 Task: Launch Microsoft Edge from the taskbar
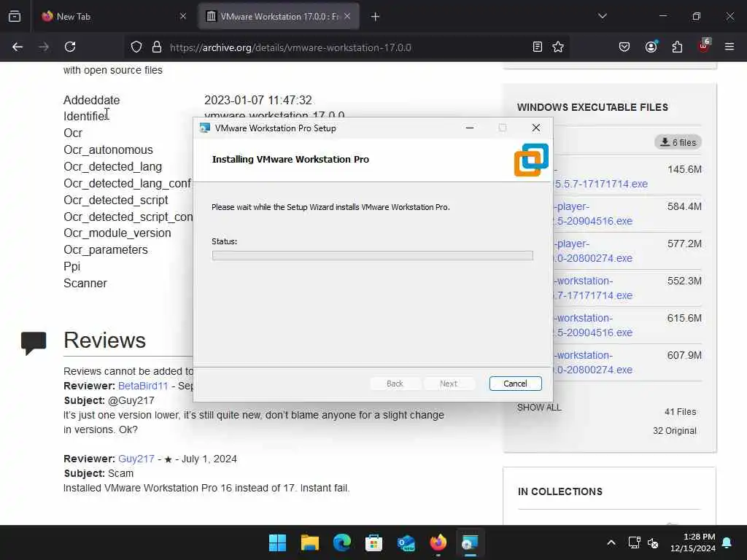click(341, 542)
